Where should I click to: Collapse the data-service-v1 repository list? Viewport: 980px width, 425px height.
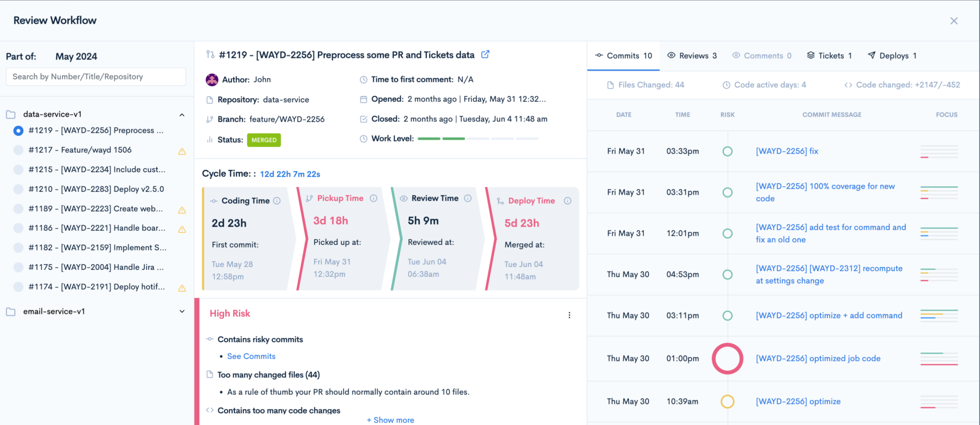(182, 115)
